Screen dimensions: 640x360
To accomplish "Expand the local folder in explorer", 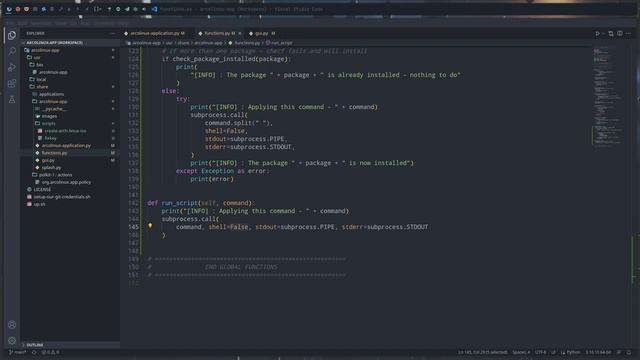I will pos(71,80).
